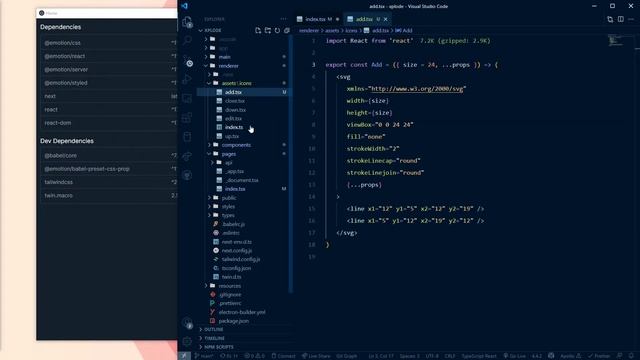Screen dimensions: 640x360
Task: Open the Search view in the activity bar
Action: (x=187, y=40)
